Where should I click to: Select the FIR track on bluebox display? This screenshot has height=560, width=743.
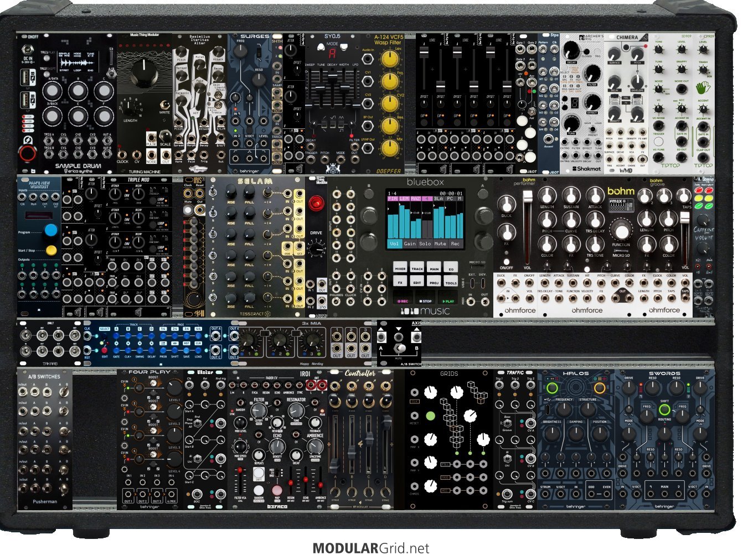coord(393,198)
